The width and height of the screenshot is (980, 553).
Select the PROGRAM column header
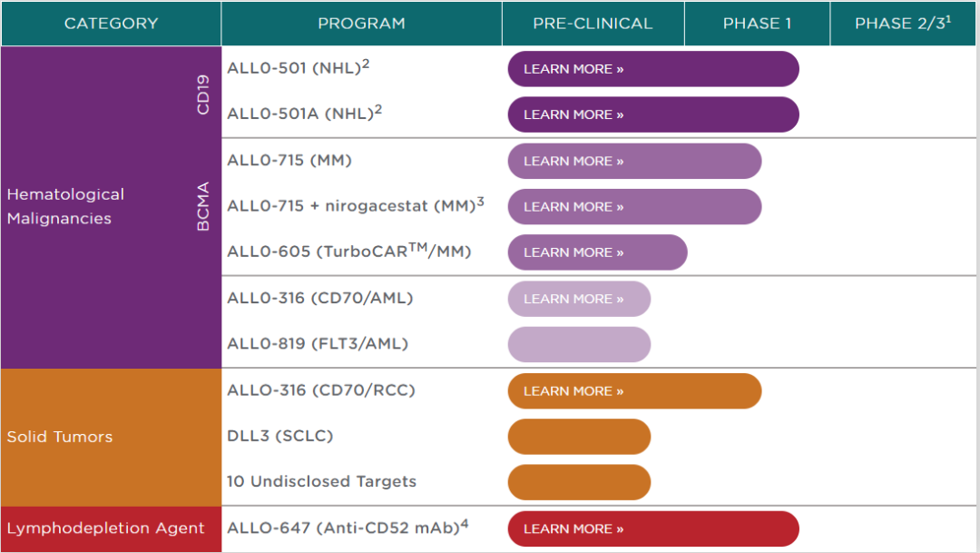(x=361, y=24)
